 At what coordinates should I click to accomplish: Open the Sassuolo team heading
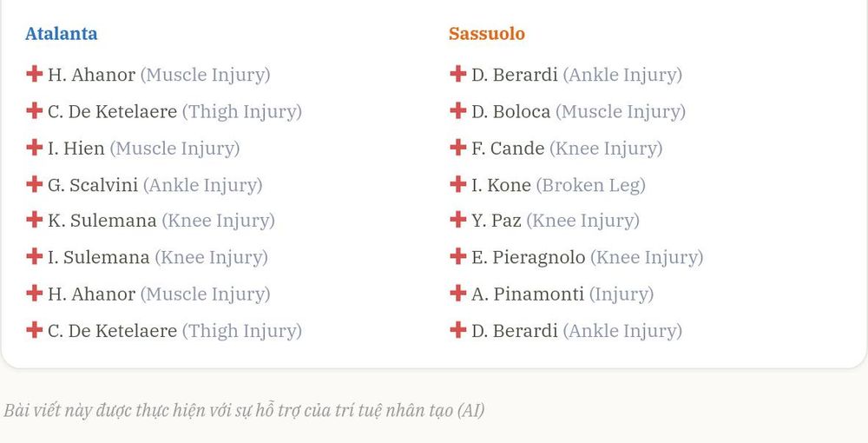pos(487,33)
